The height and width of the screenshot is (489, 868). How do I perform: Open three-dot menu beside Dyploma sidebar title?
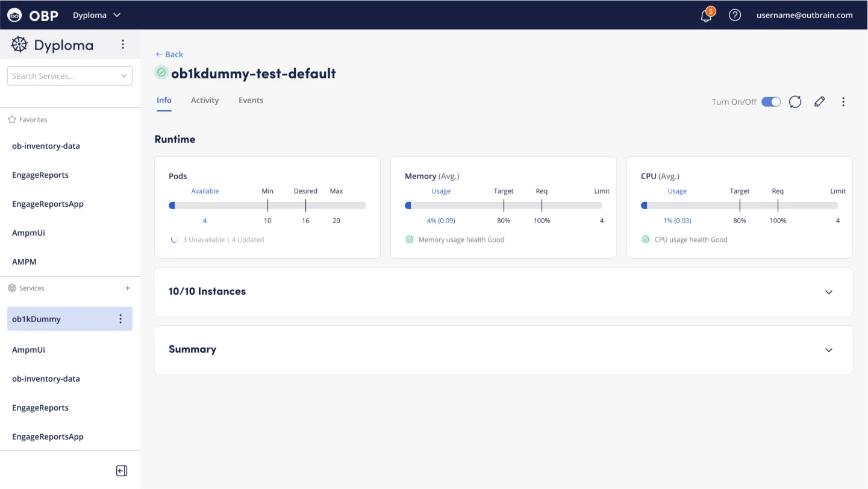click(123, 45)
